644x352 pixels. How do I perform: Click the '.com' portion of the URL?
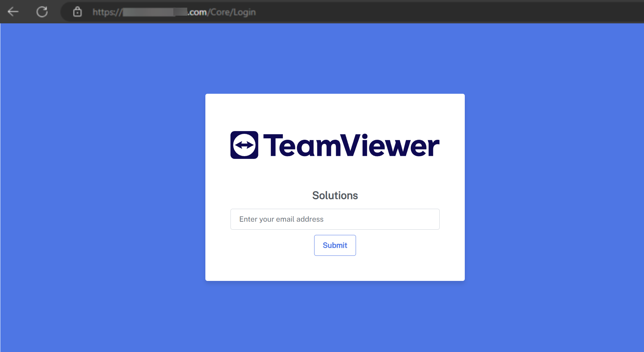tap(197, 12)
